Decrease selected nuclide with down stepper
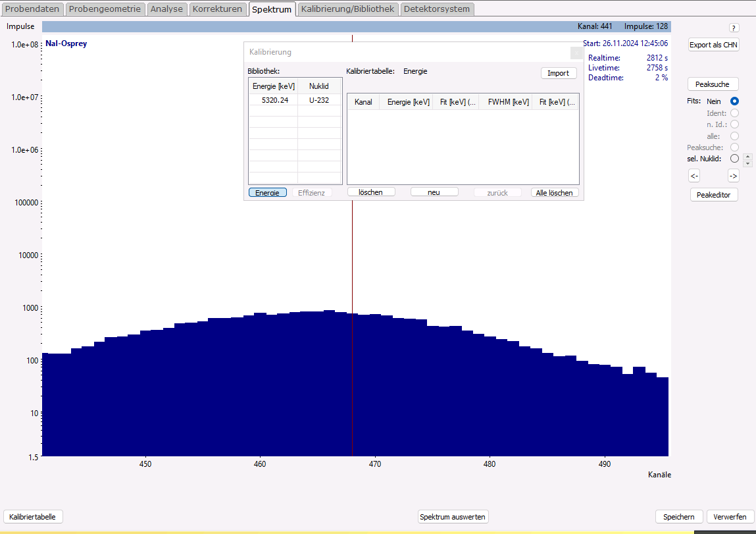Viewport: 756px width, 534px height. coord(747,163)
